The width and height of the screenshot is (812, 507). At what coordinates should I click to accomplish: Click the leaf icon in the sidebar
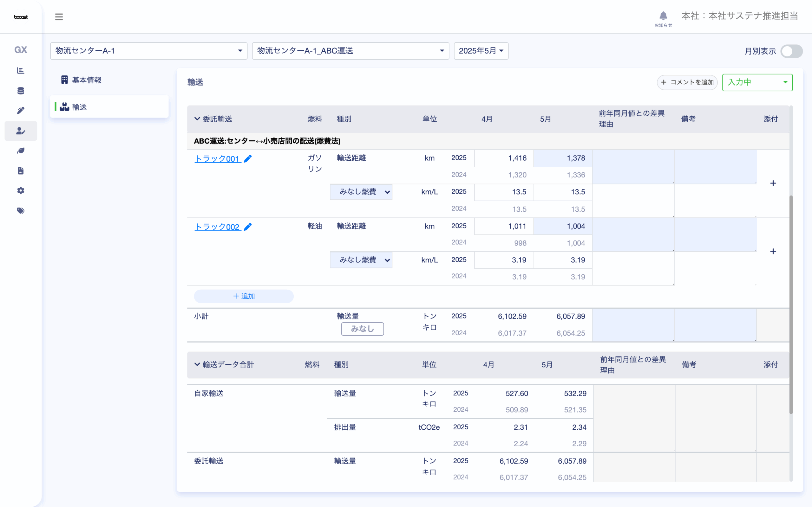click(21, 151)
